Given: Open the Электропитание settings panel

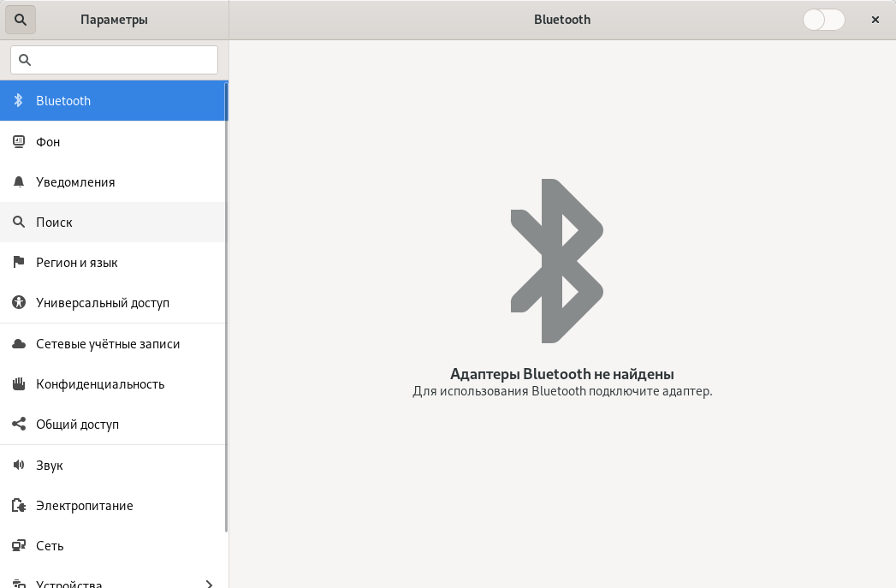Looking at the screenshot, I should coord(84,506).
